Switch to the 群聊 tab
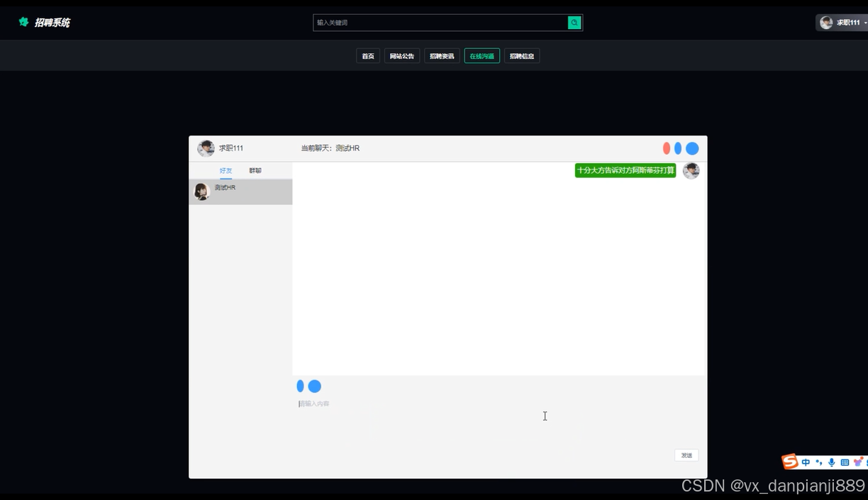The height and width of the screenshot is (500, 868). [x=255, y=171]
